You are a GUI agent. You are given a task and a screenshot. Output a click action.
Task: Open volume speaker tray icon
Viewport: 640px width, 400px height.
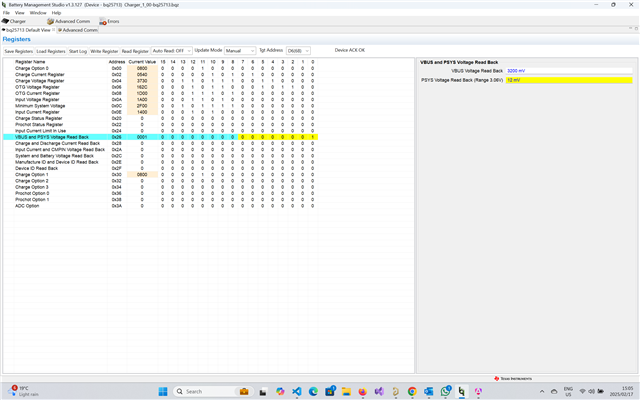tap(591, 391)
